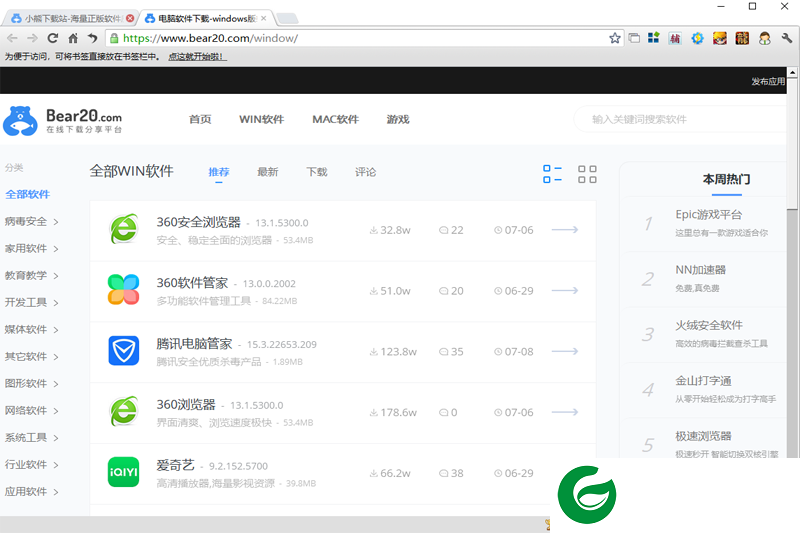Viewport: 800px width, 533px height.
Task: Open a new browser tab
Action: (287, 19)
